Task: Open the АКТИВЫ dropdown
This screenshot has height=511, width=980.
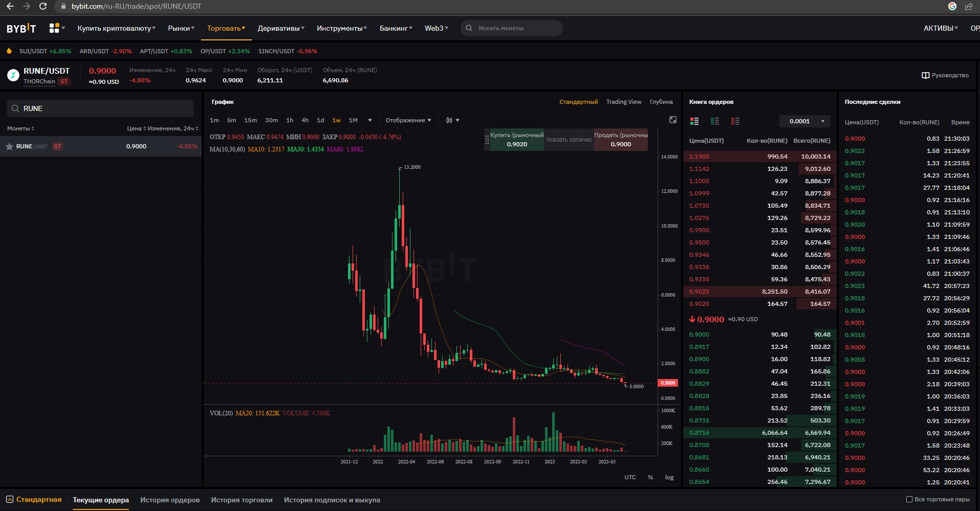Action: point(941,28)
